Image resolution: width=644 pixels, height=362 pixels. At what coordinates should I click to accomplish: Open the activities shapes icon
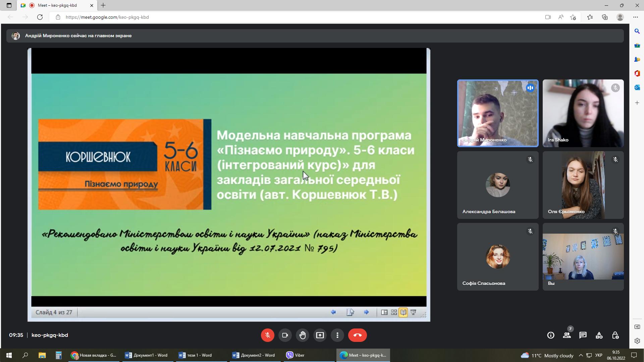click(599, 335)
